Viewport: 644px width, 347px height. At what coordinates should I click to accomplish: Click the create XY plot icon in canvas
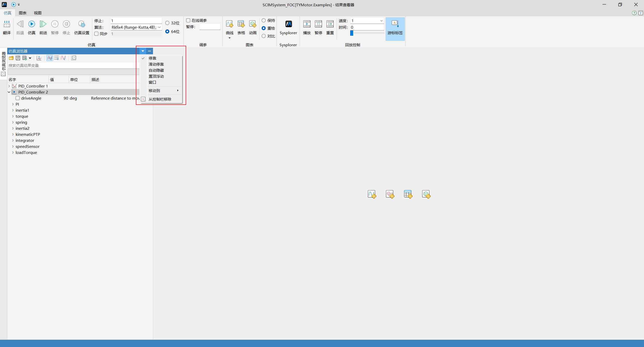390,194
